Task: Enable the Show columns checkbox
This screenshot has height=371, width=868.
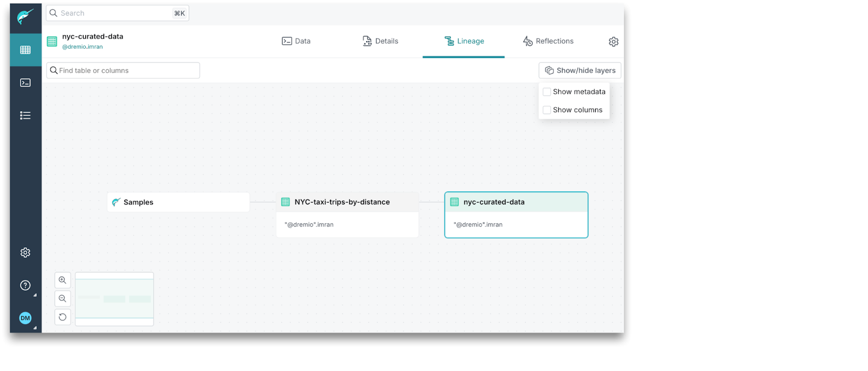Action: [x=547, y=110]
